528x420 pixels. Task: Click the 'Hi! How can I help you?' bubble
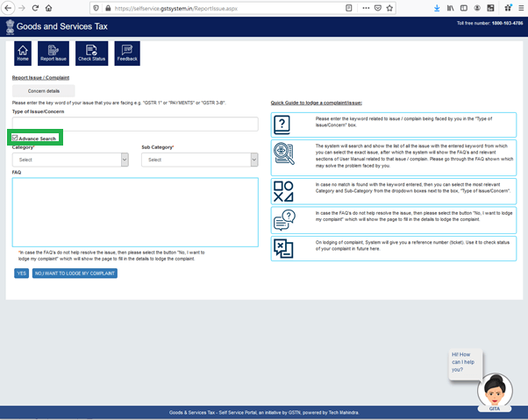466,364
